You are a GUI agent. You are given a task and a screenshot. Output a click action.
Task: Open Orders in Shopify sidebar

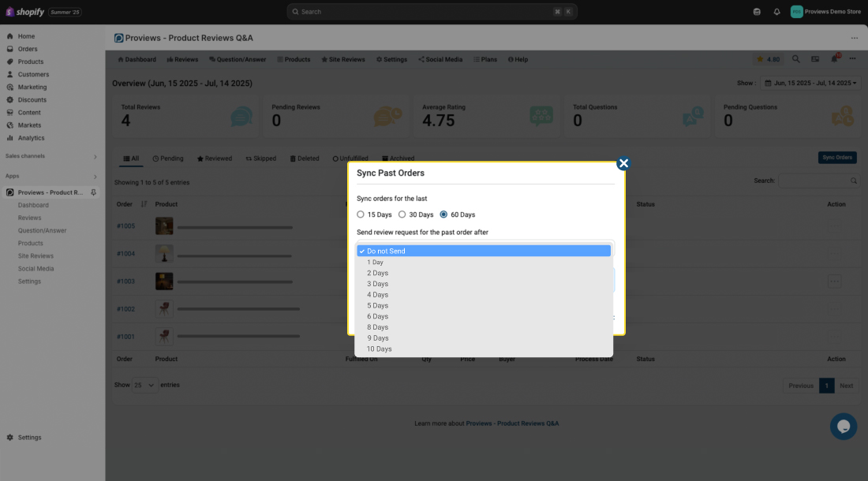click(x=27, y=49)
